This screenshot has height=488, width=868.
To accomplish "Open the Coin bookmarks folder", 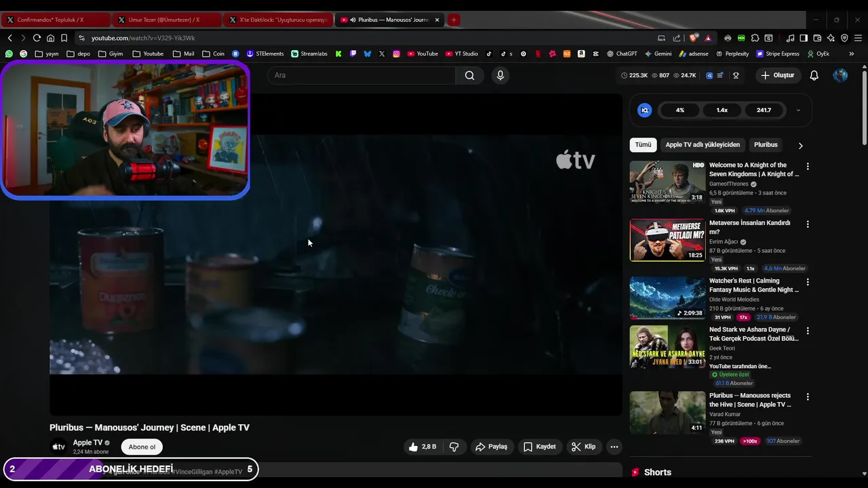I will point(213,54).
